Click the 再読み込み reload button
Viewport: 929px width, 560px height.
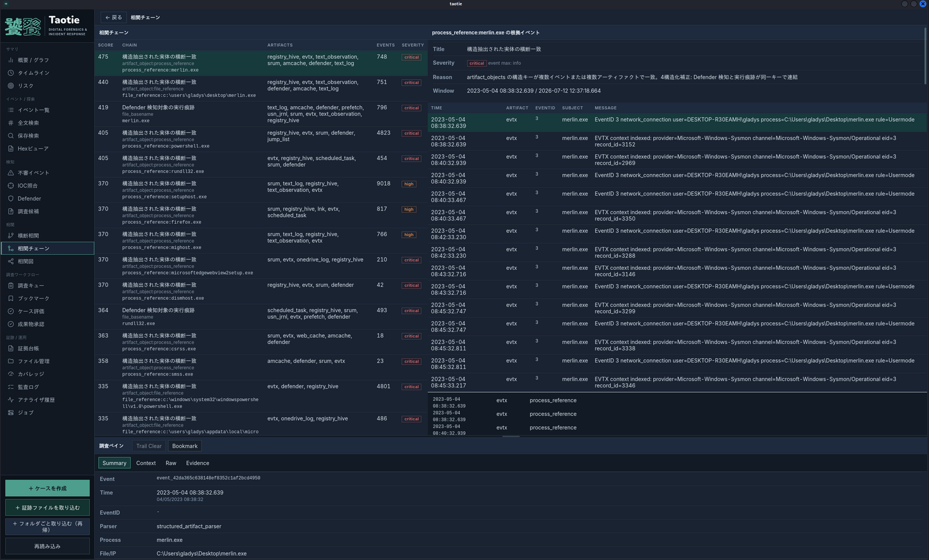(x=48, y=546)
